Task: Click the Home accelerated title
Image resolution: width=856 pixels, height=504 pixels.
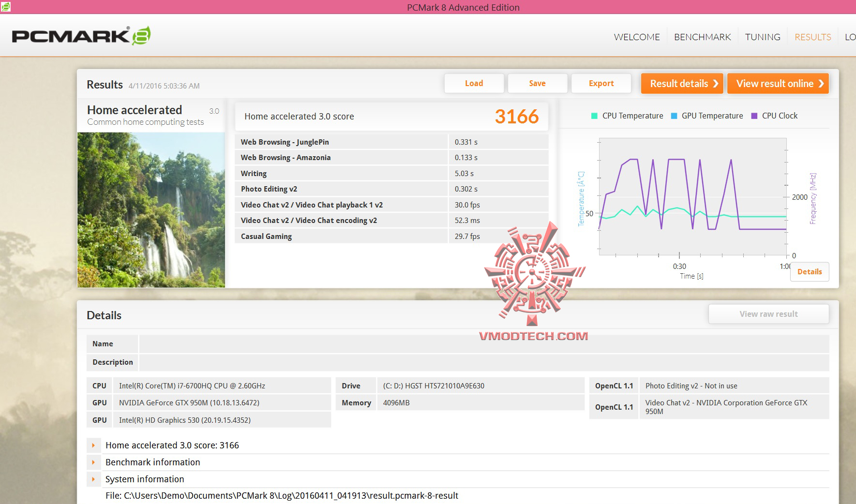Action: [x=135, y=110]
